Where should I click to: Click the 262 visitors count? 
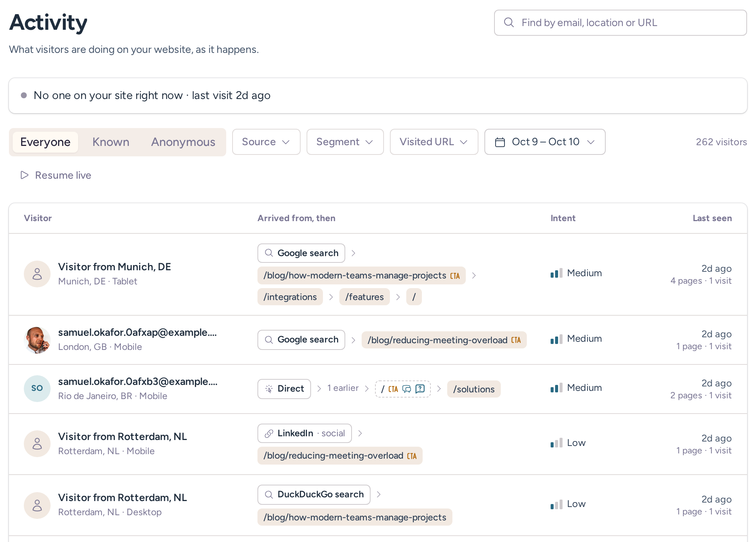[721, 142]
